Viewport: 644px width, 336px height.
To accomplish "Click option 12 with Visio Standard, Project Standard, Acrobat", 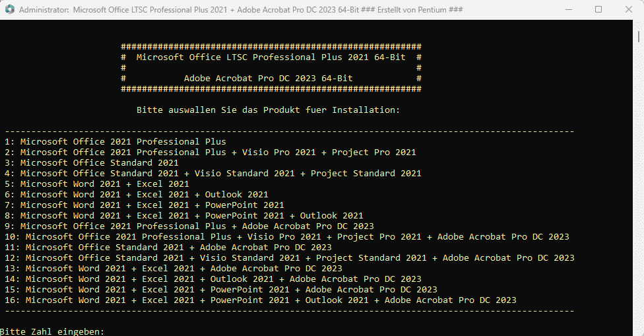I will click(290, 258).
